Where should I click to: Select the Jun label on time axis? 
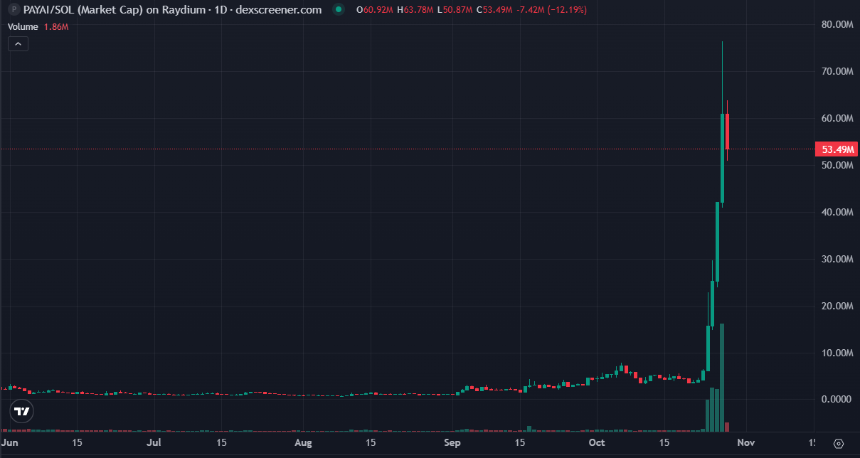(11, 441)
